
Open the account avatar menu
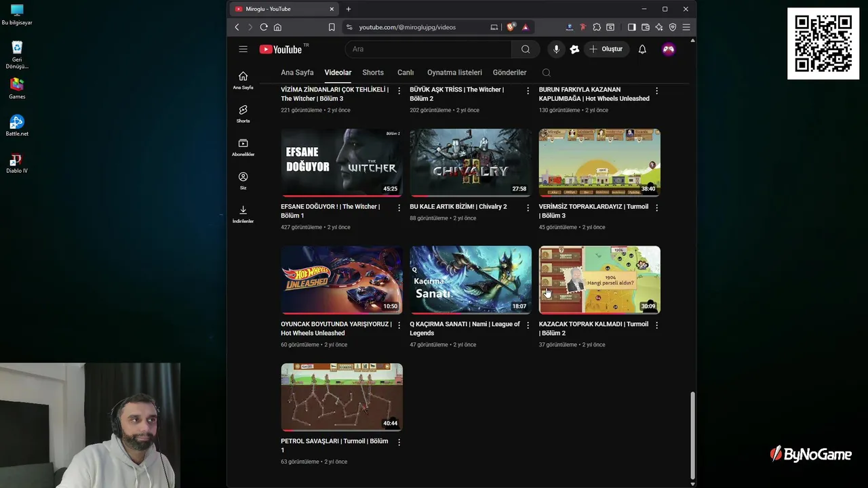(669, 49)
